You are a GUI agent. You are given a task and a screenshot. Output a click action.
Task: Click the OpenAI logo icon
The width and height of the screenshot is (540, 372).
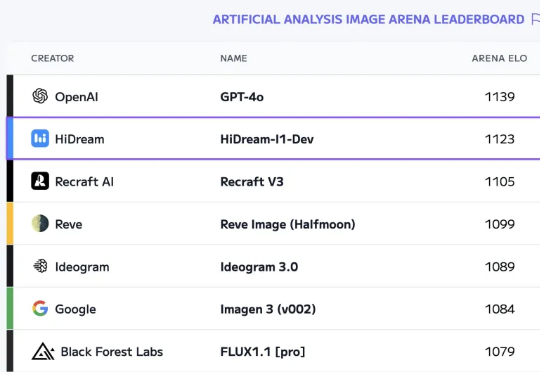click(x=40, y=96)
